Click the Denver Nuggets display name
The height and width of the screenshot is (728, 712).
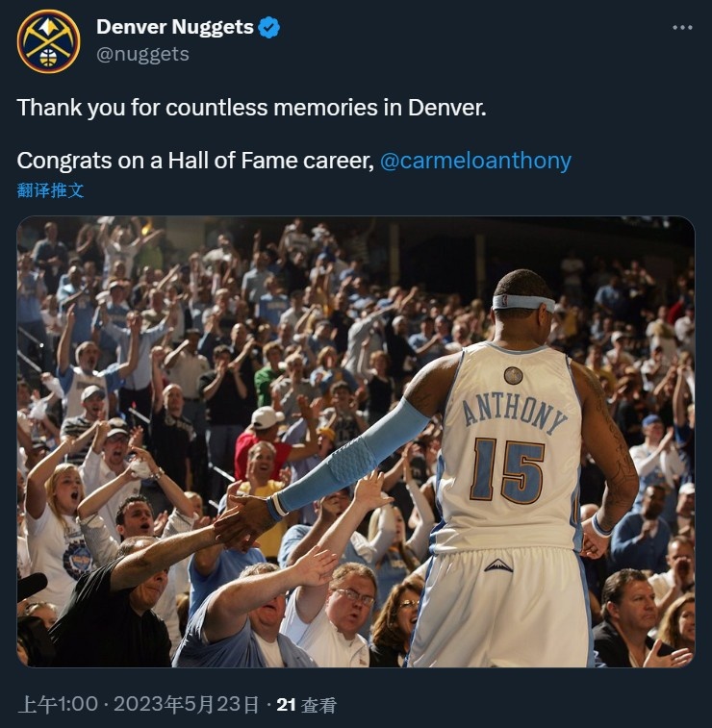click(175, 27)
